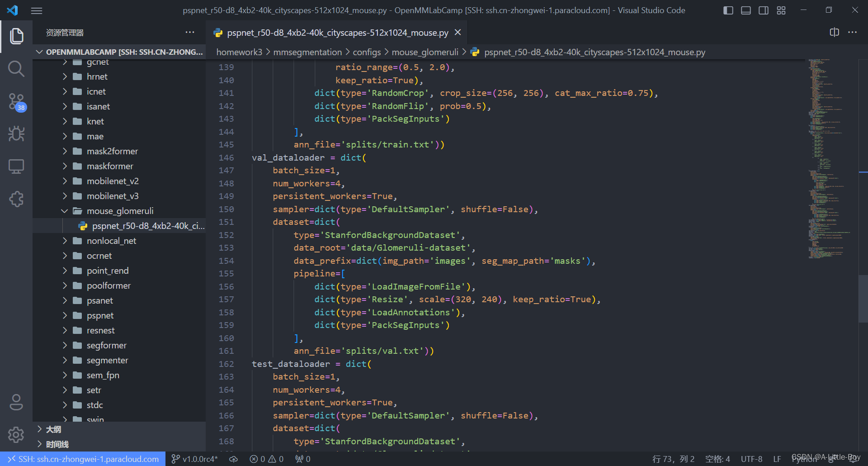Open Extensions view

pyautogui.click(x=16, y=199)
